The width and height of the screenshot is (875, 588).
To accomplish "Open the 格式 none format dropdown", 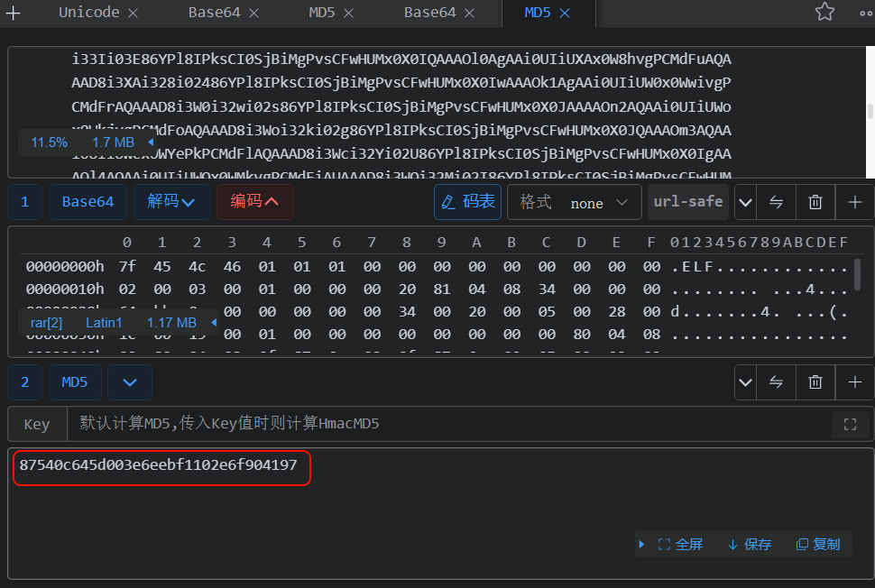I will pyautogui.click(x=574, y=202).
